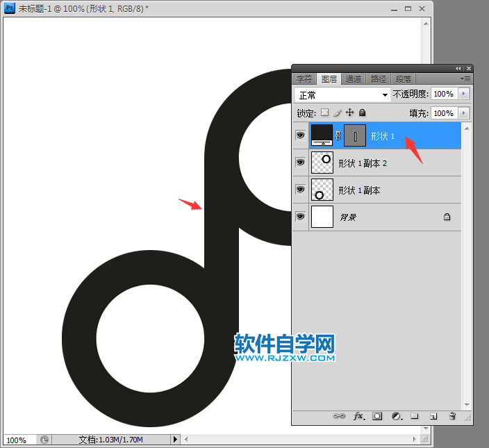This screenshot has height=448, width=489.
Task: Click the 形状 1 副本 2 layer thumbnail
Action: 322,163
